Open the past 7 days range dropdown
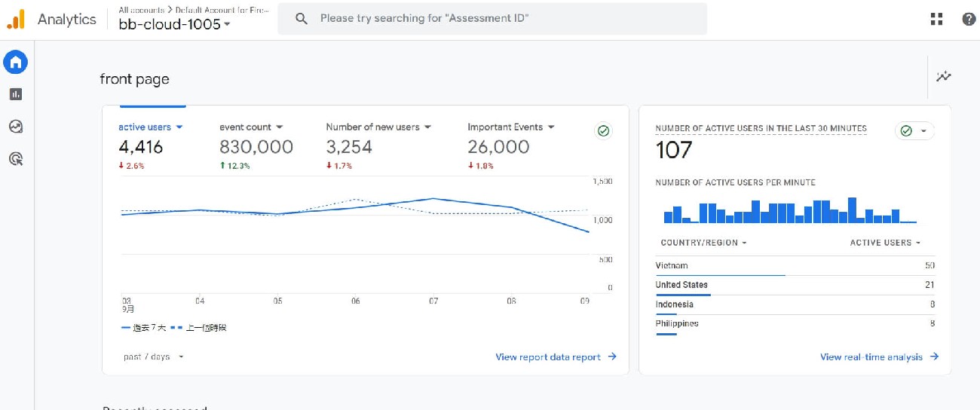This screenshot has height=410, width=980. click(x=154, y=356)
